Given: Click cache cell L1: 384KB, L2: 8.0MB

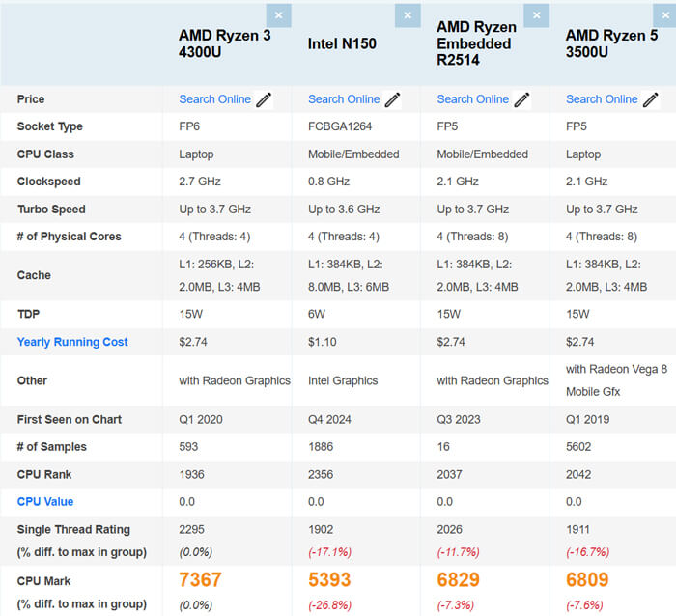Looking at the screenshot, I should coord(349,275).
